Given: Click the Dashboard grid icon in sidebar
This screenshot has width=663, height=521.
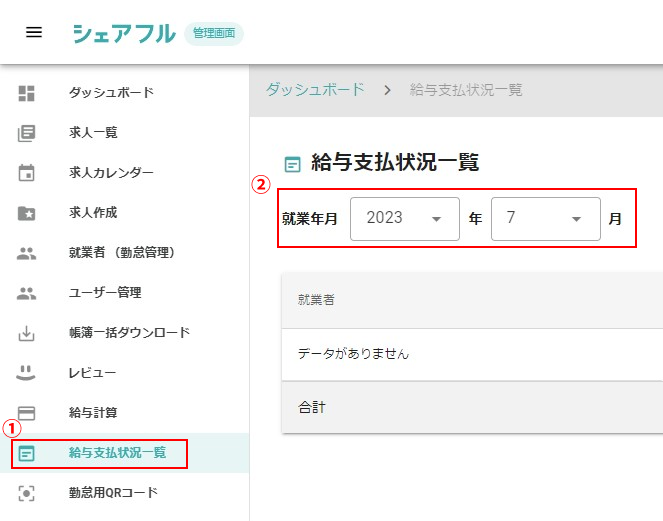Looking at the screenshot, I should pyautogui.click(x=27, y=93).
